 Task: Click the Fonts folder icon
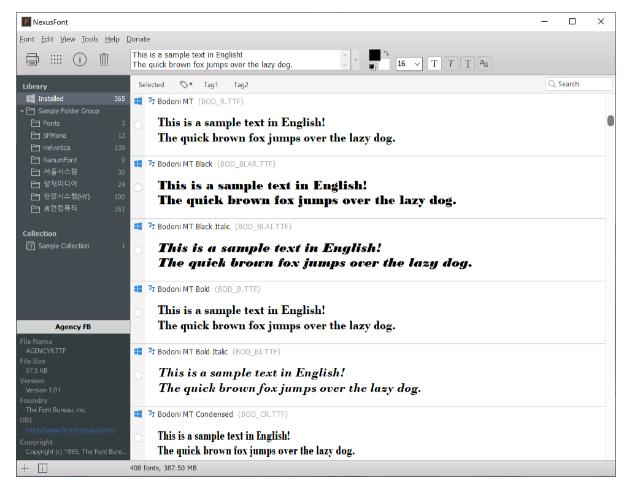pos(36,123)
